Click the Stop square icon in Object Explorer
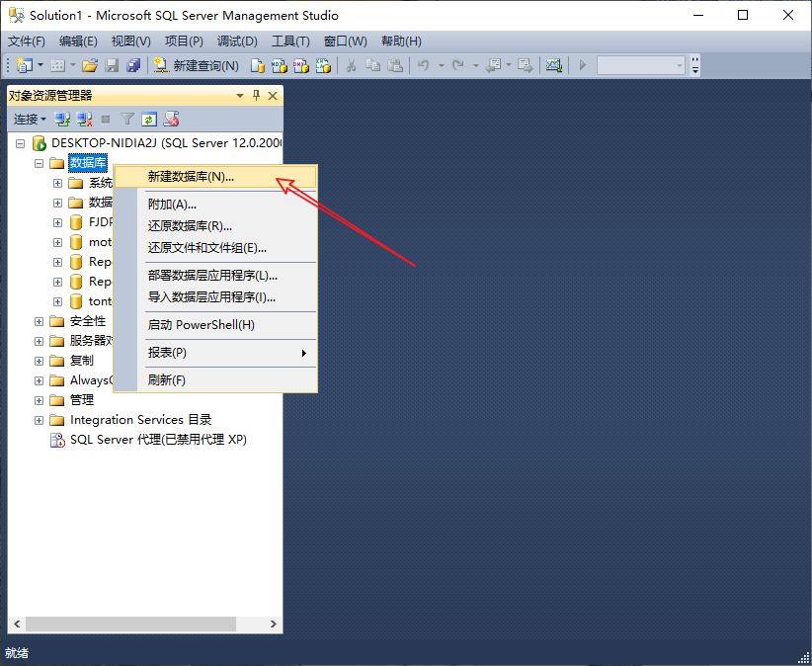Viewport: 812px width, 666px height. [106, 120]
